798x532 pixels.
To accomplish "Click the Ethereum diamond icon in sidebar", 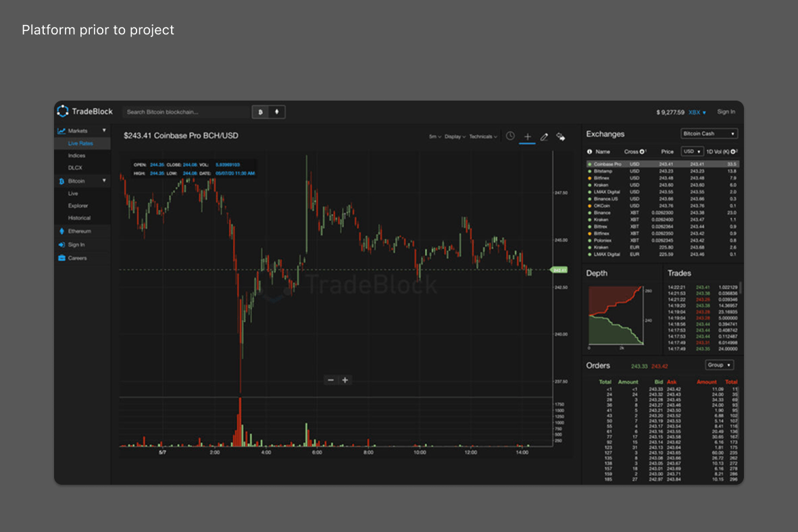I will [61, 231].
